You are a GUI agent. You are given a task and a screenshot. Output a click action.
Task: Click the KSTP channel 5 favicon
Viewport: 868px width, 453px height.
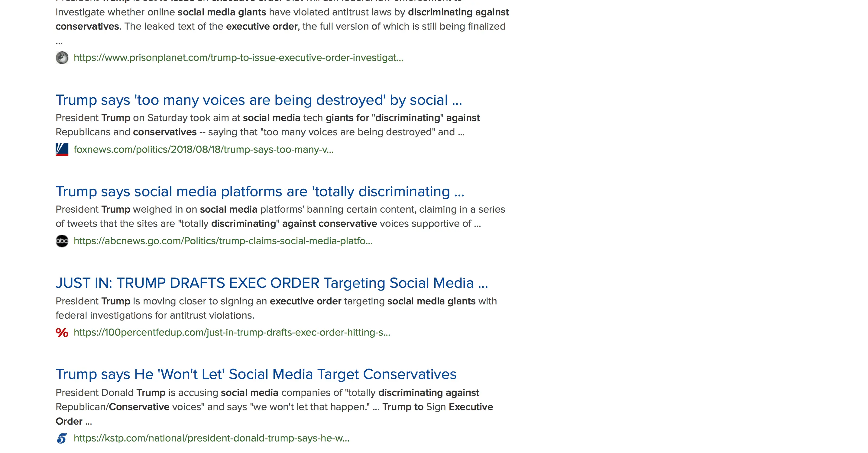pos(62,438)
